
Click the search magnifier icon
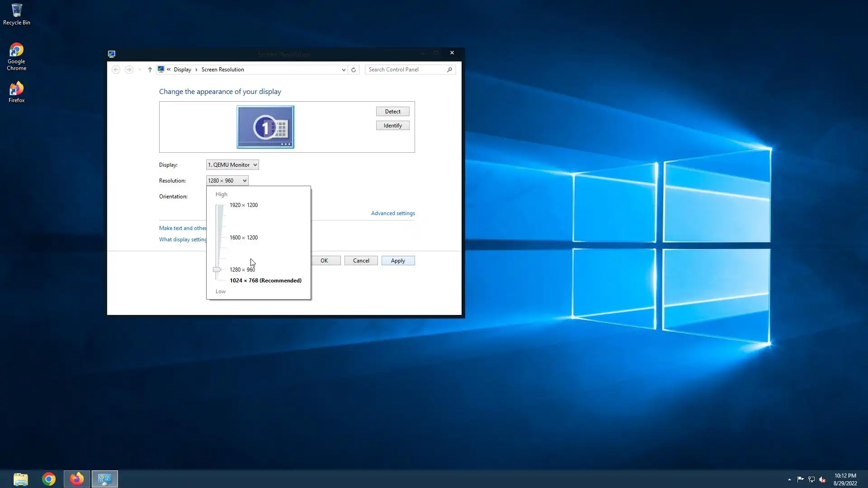click(x=449, y=70)
